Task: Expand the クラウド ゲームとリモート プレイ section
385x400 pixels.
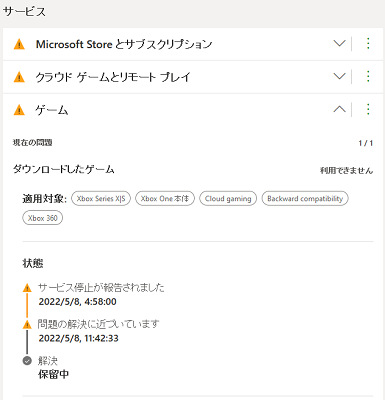Action: (339, 76)
